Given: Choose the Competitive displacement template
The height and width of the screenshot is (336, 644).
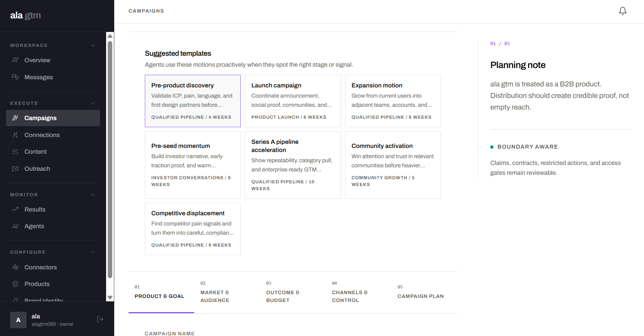Looking at the screenshot, I should tap(193, 229).
